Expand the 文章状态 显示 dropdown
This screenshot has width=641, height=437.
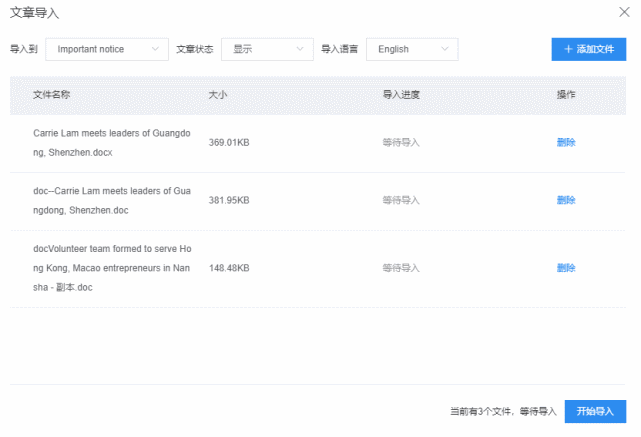[267, 49]
